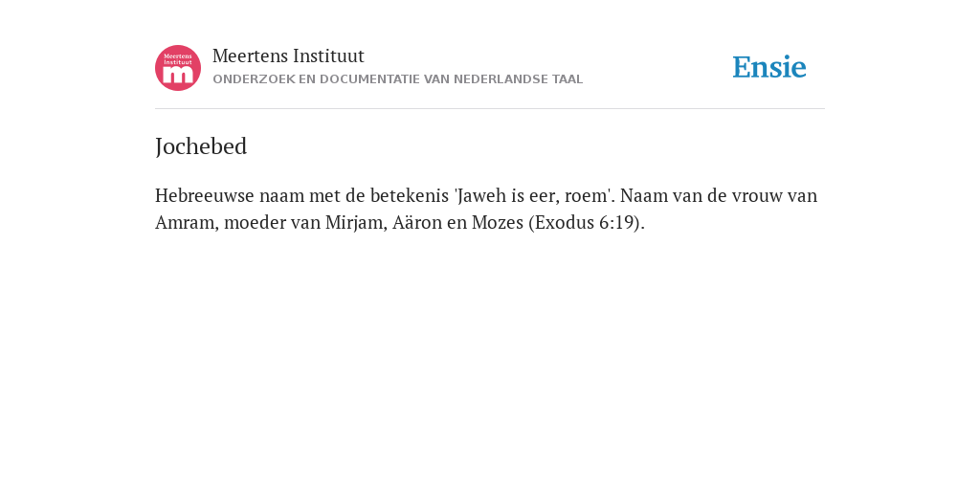This screenshot has width=980, height=490.
Task: Click the pink Meertens Instituut logo
Action: (178, 68)
